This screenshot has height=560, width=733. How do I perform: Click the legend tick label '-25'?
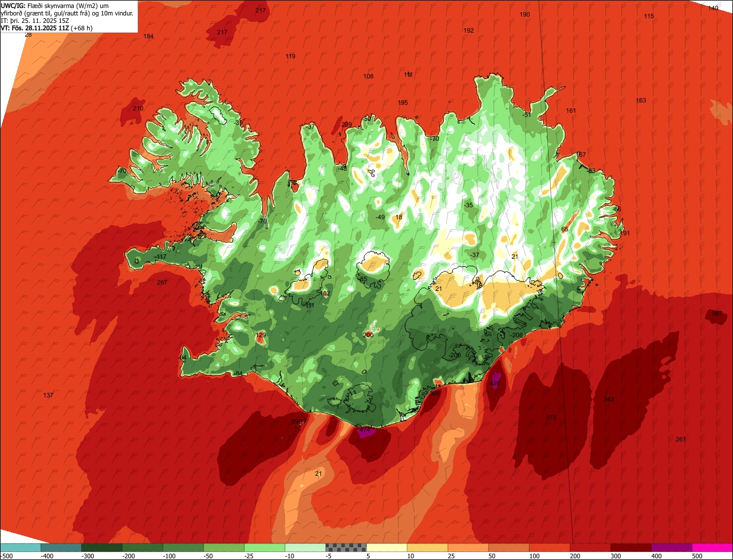(x=248, y=555)
